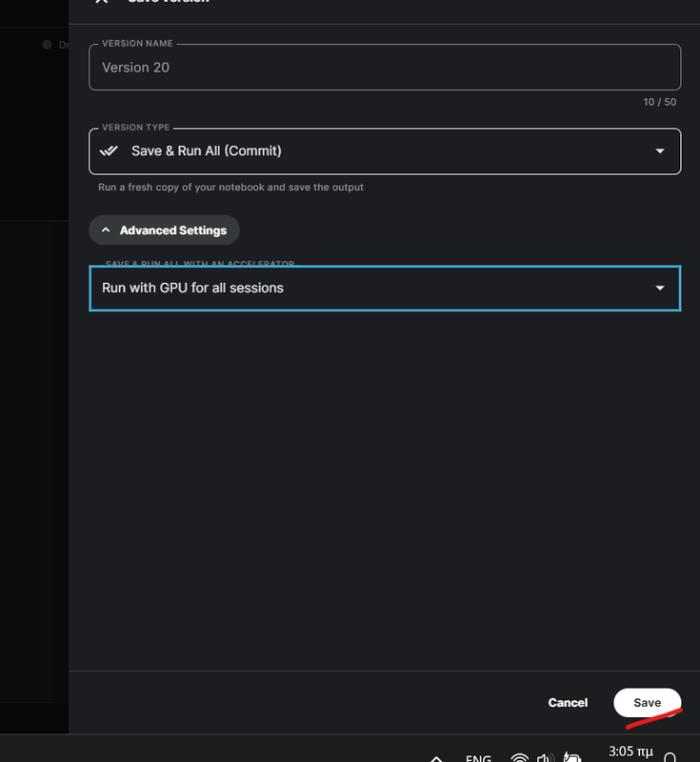The height and width of the screenshot is (762, 700).
Task: Open the Wi-Fi network icon in system tray
Action: 519,757
